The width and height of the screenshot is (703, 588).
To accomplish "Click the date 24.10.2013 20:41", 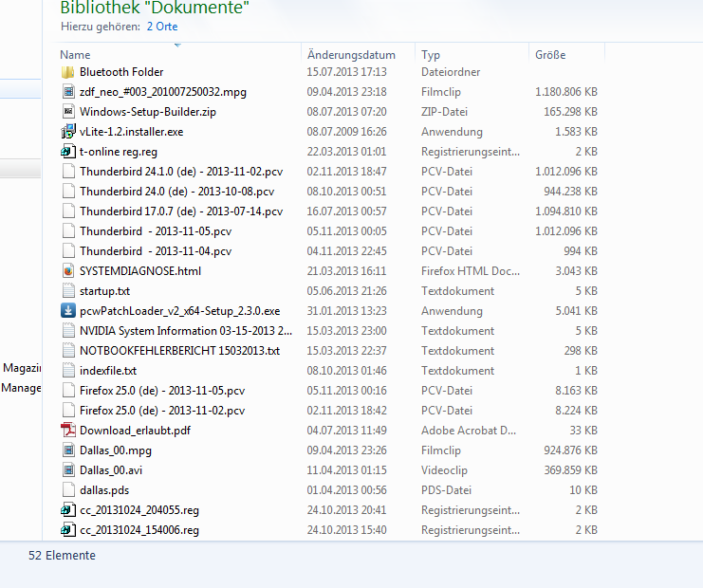I will coord(346,510).
